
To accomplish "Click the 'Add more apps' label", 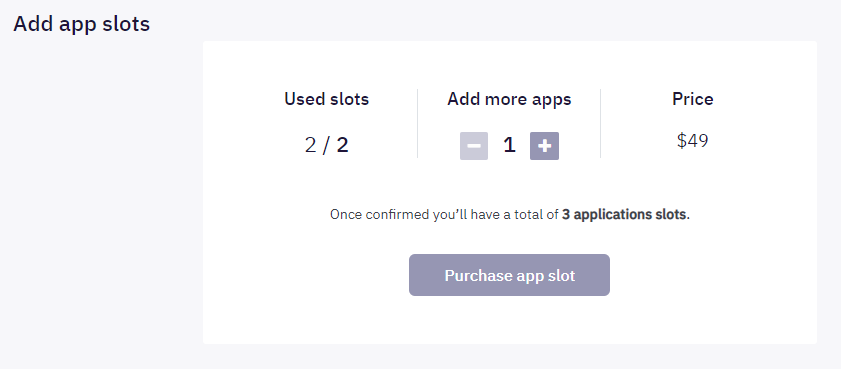I will point(509,99).
